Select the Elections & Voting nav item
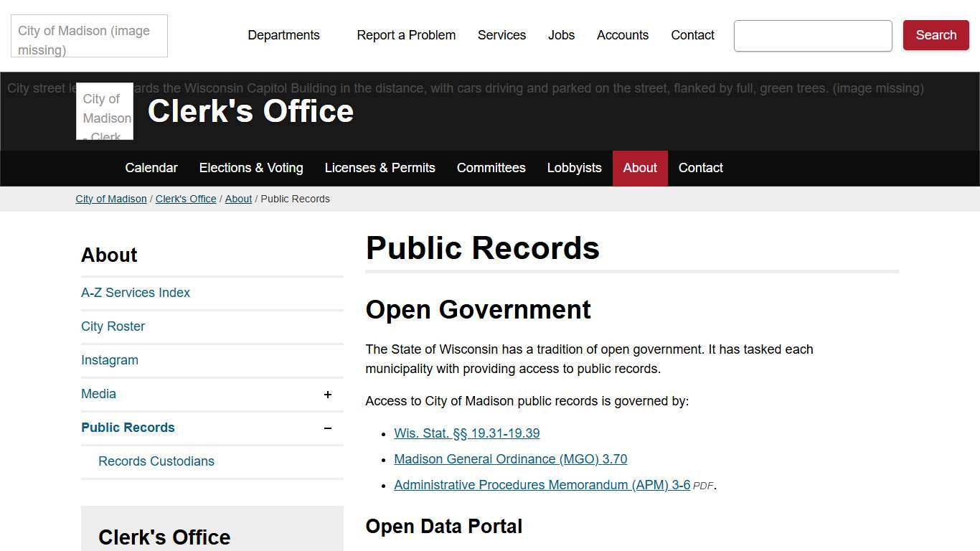The width and height of the screenshot is (980, 551). (x=251, y=168)
